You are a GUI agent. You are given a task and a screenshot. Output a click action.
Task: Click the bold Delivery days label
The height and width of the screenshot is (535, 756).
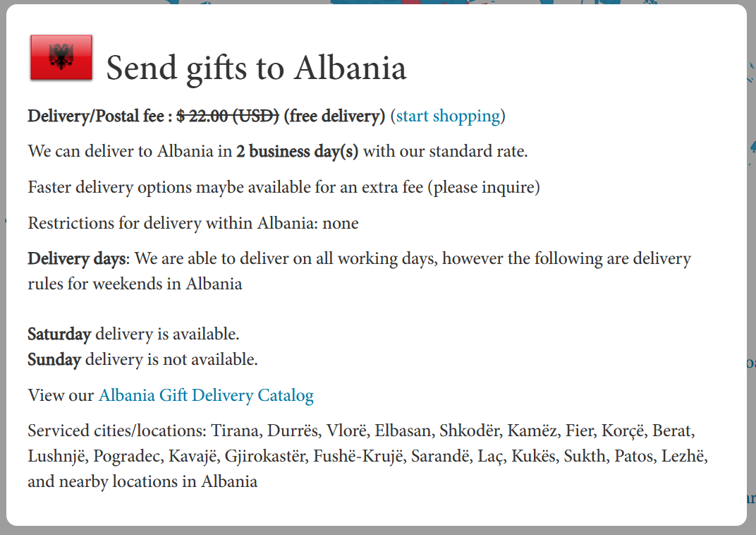click(x=77, y=258)
